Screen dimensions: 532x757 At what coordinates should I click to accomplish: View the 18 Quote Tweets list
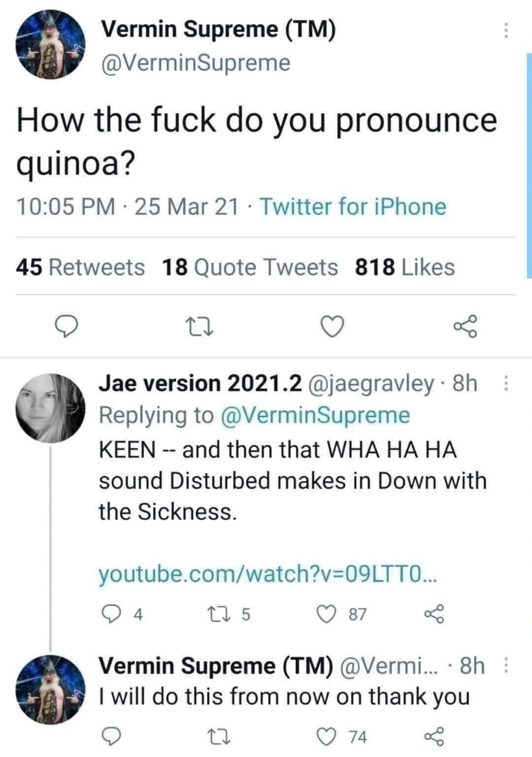[250, 267]
